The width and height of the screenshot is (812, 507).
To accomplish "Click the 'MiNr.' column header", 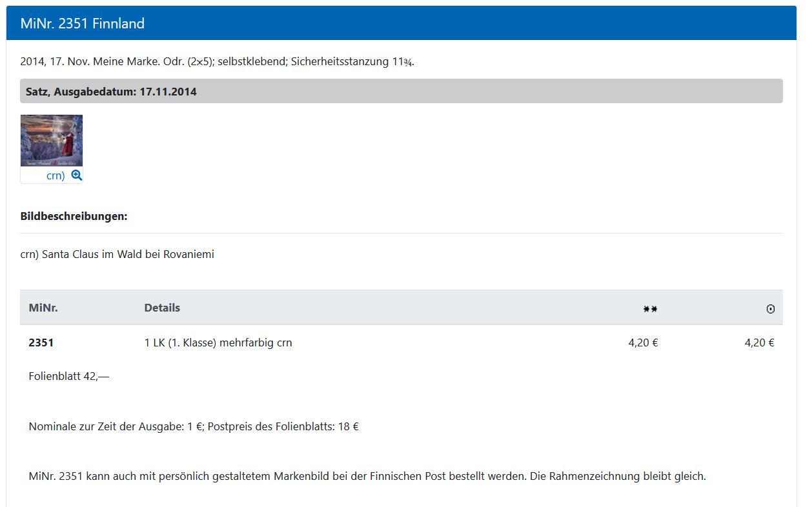I will (43, 308).
